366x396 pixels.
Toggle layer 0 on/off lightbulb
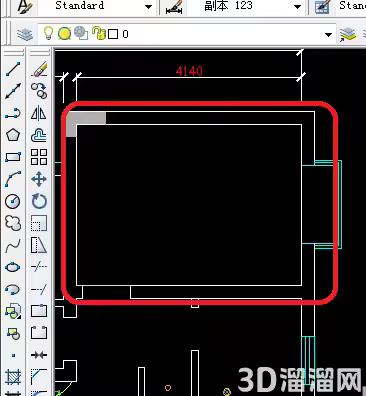click(x=49, y=33)
